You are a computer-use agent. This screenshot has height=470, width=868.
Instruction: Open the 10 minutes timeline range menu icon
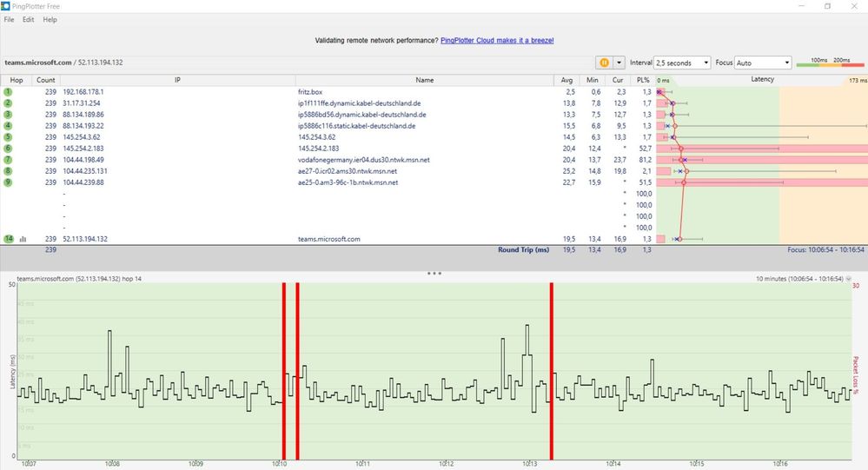coord(849,279)
